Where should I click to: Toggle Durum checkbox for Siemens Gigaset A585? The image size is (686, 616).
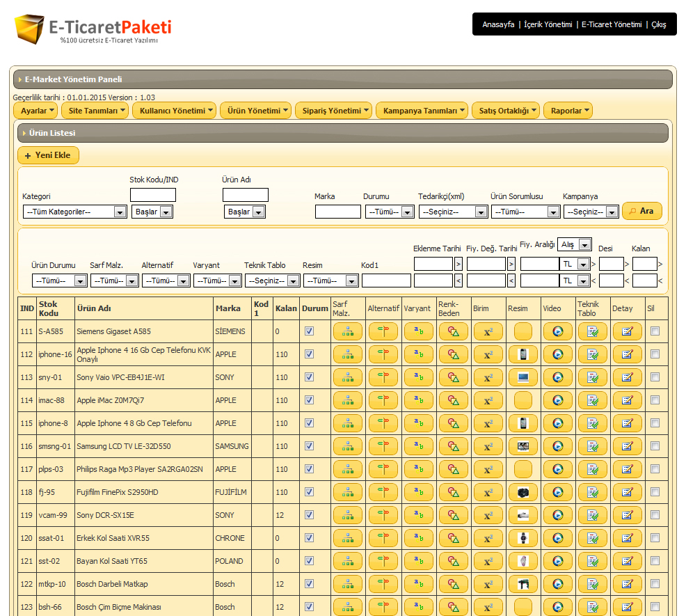tap(310, 331)
